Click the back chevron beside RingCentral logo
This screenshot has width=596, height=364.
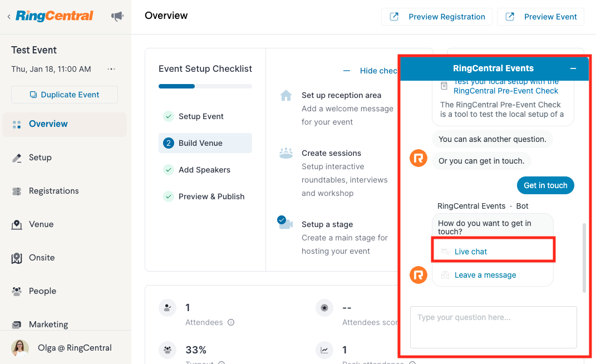[x=9, y=16]
